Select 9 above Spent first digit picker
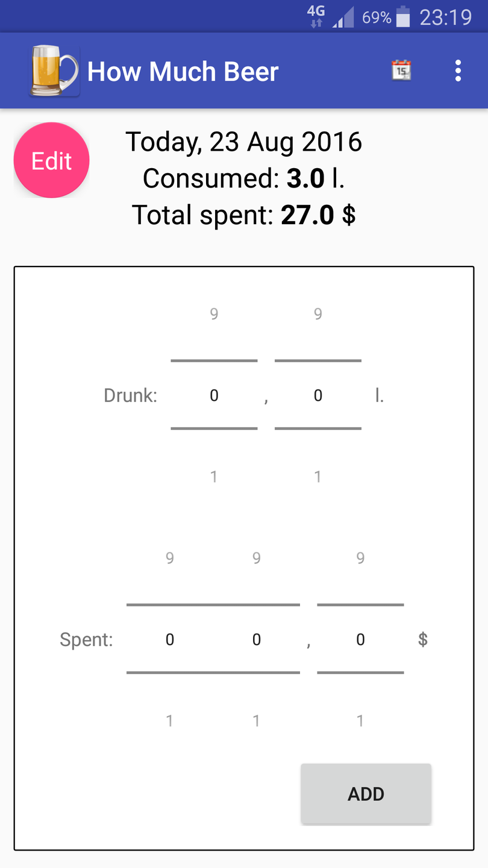The width and height of the screenshot is (488, 868). (170, 558)
